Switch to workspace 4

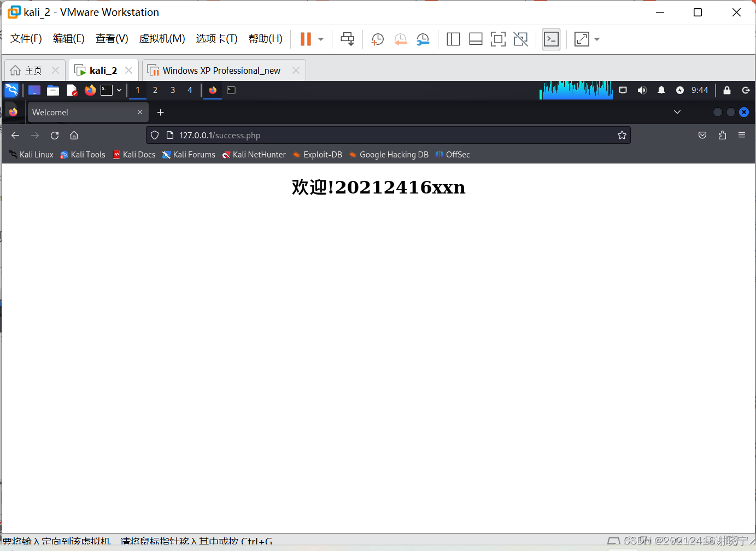coord(190,90)
